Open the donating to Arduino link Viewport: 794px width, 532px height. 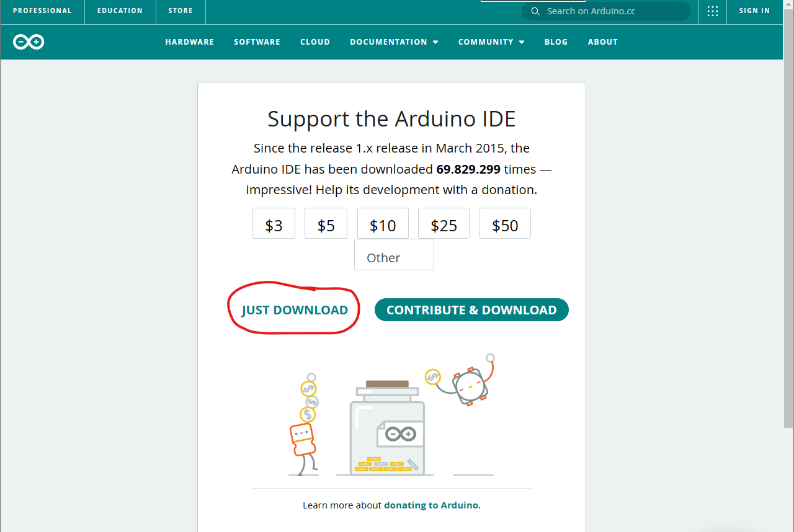point(431,505)
